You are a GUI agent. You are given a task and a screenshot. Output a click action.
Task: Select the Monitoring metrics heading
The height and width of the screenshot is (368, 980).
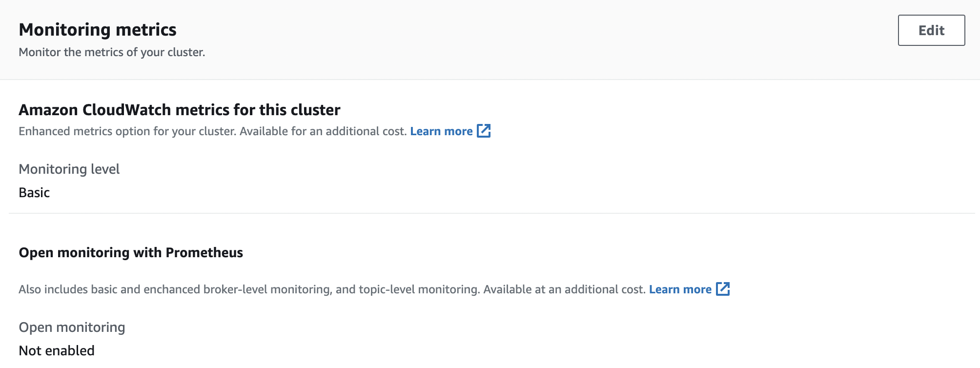coord(98,30)
